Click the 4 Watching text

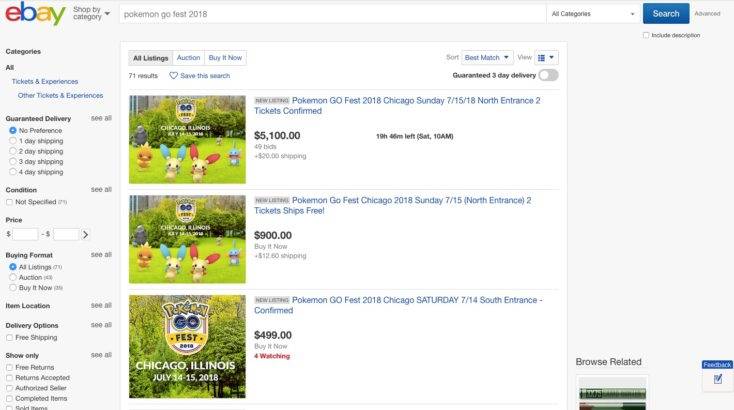coord(272,356)
